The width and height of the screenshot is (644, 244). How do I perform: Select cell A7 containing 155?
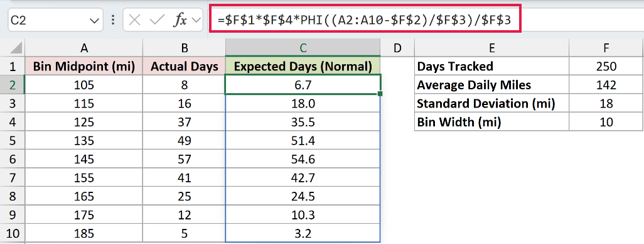83,177
